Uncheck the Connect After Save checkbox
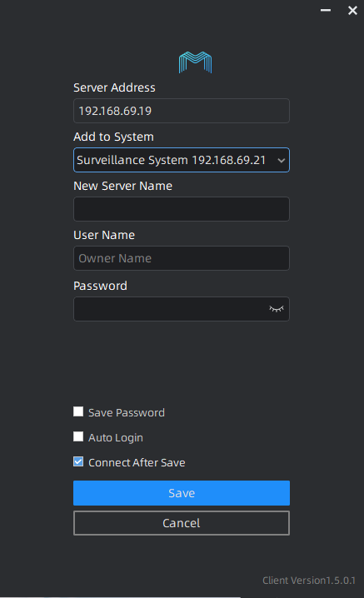 (78, 461)
